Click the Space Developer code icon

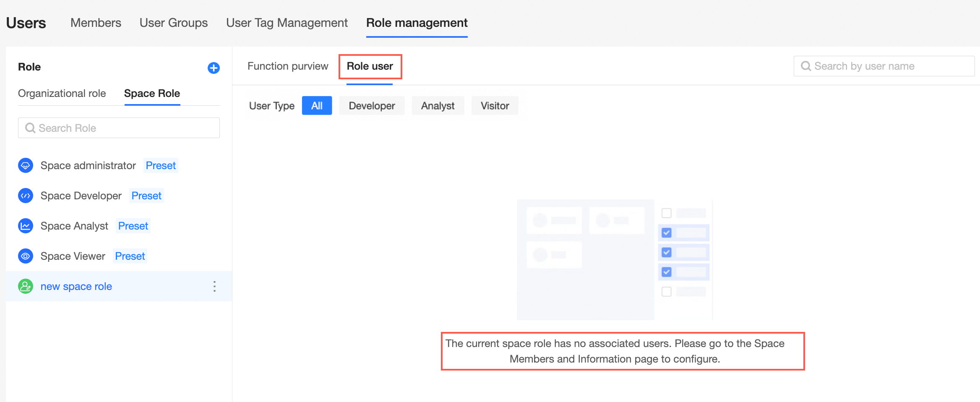(26, 196)
